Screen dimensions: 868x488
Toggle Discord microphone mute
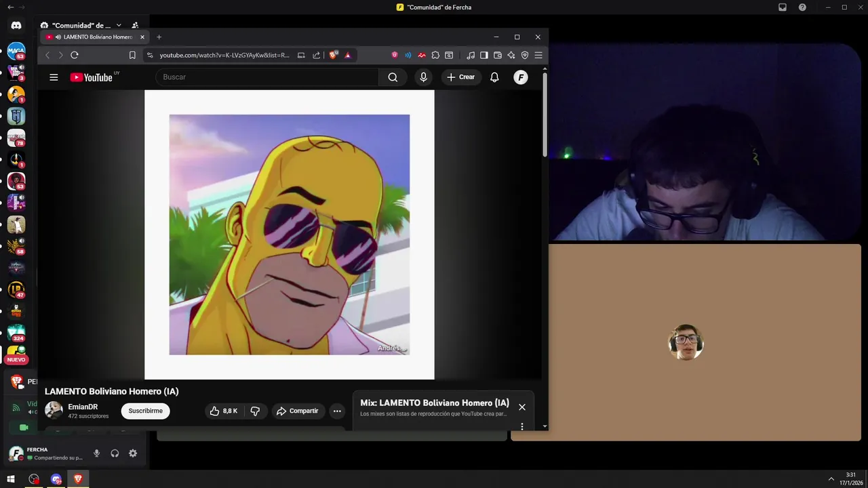[97, 453]
